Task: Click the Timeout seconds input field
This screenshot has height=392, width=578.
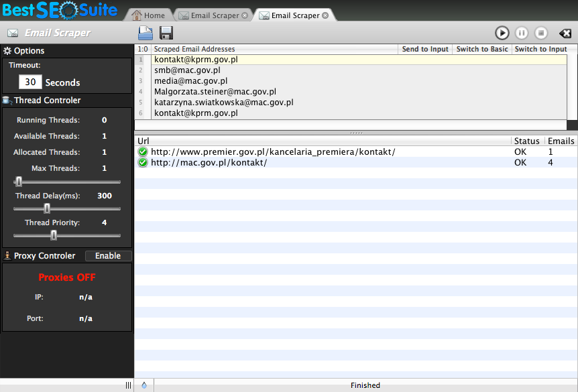Action: 30,82
